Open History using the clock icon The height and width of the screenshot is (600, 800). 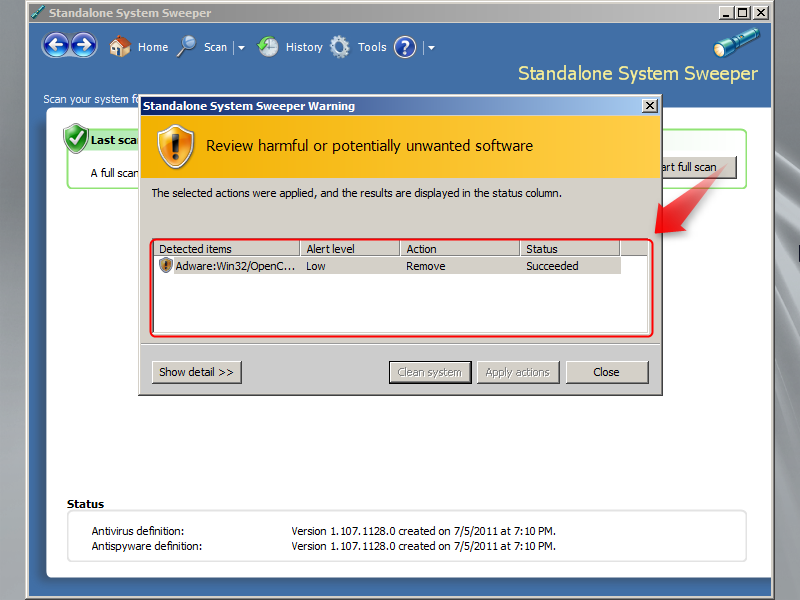[268, 46]
